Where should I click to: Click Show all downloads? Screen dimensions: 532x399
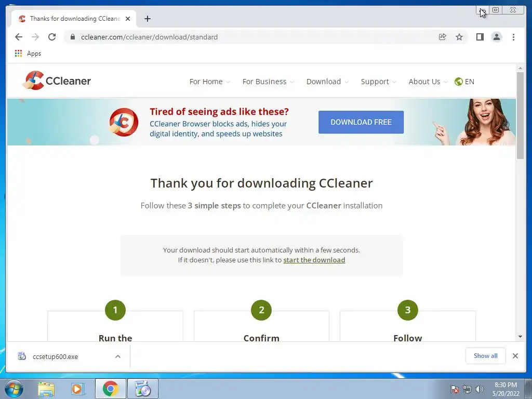click(486, 356)
